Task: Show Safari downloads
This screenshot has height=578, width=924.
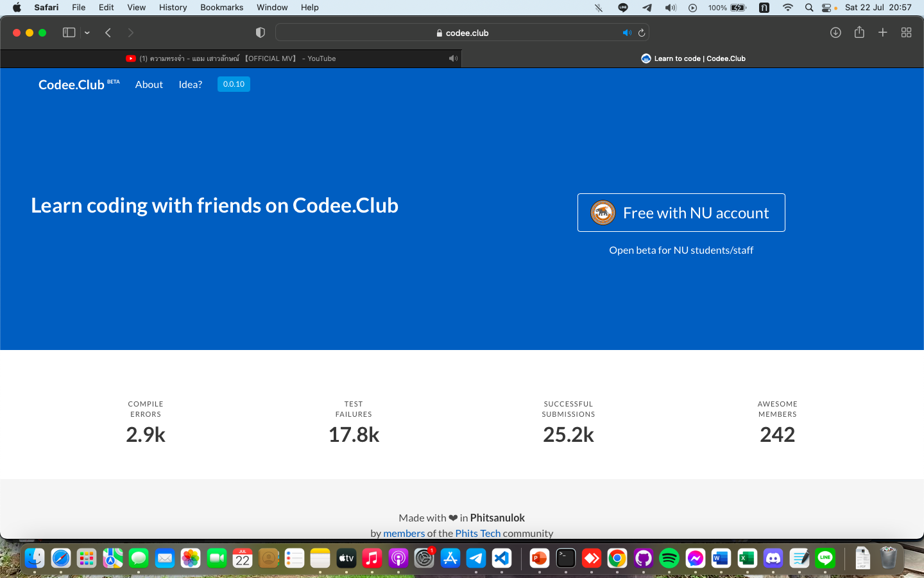Action: click(x=835, y=33)
